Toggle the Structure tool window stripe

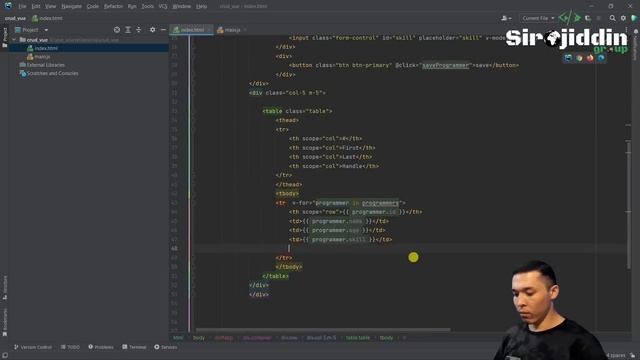tap(5, 288)
